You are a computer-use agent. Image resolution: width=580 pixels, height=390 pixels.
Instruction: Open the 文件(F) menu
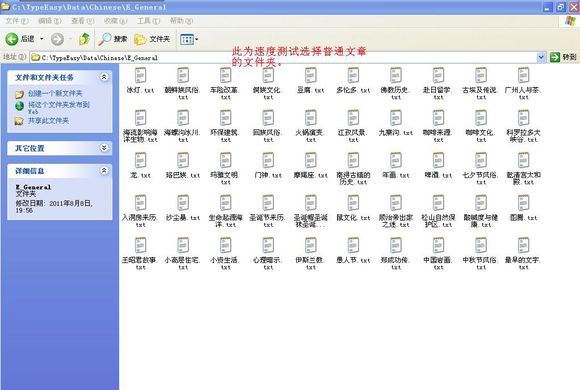17,21
